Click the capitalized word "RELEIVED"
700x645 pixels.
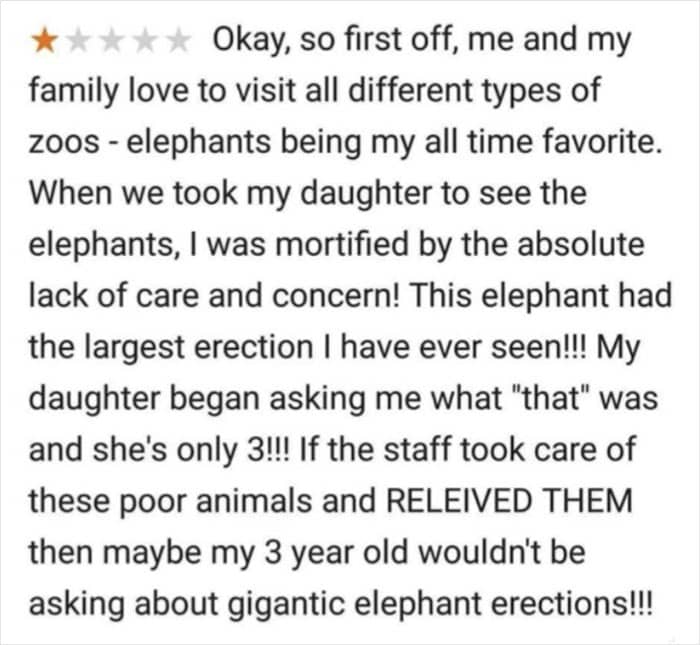[x=458, y=501]
